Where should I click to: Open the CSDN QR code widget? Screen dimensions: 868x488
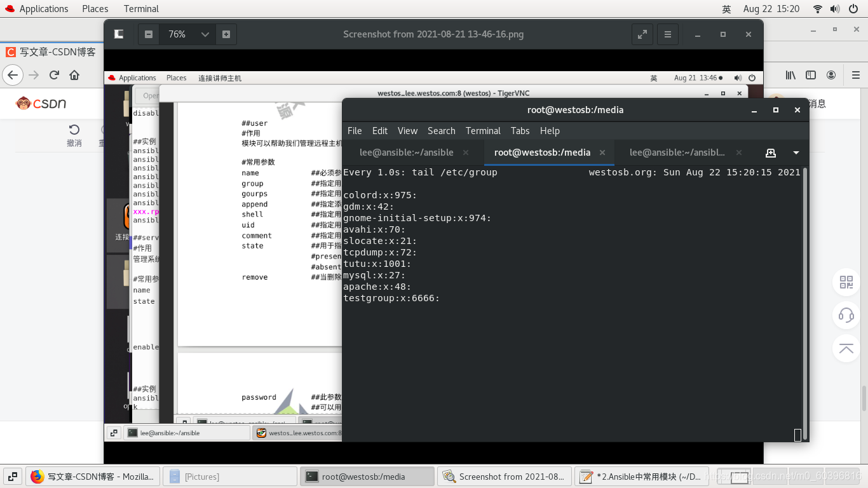pos(846,282)
